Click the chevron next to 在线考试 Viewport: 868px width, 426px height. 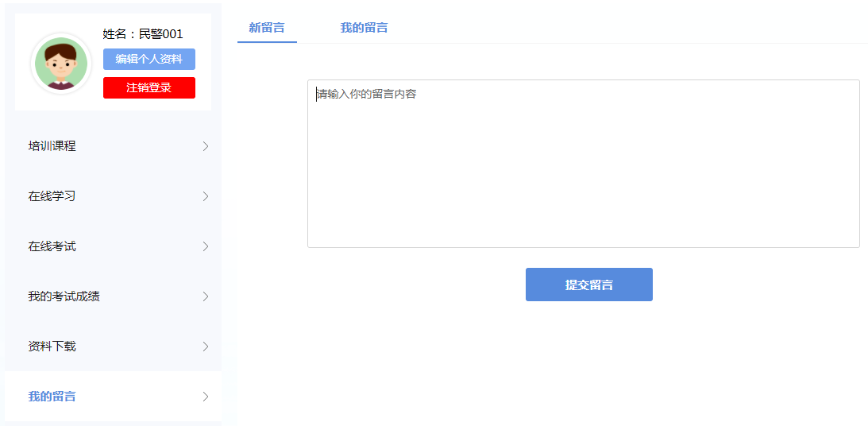tap(206, 246)
